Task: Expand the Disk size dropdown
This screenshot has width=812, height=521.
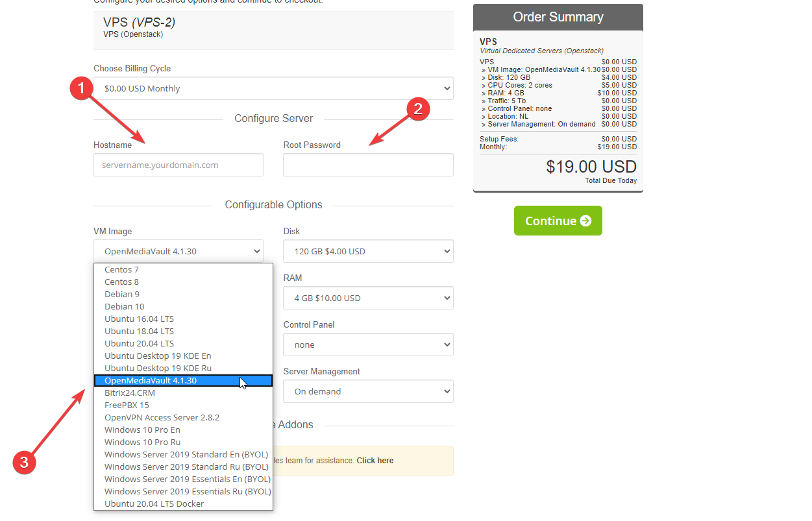Action: [368, 252]
